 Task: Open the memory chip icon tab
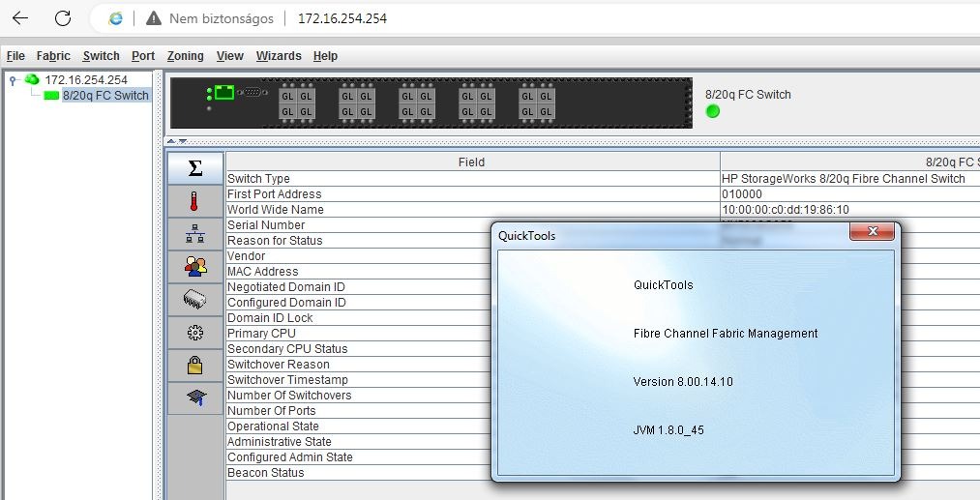(195, 300)
